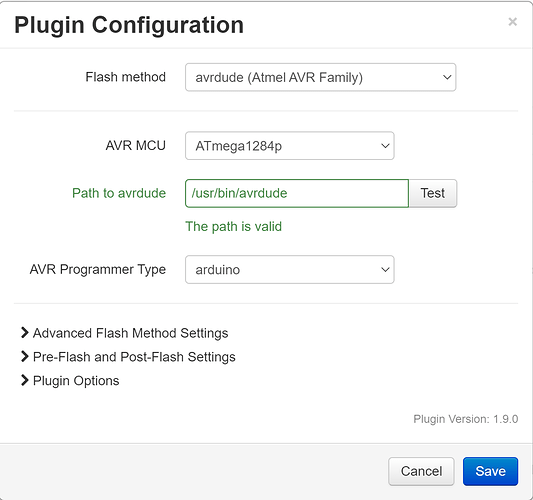Click the Flash method label
This screenshot has width=533, height=500.
(125, 77)
